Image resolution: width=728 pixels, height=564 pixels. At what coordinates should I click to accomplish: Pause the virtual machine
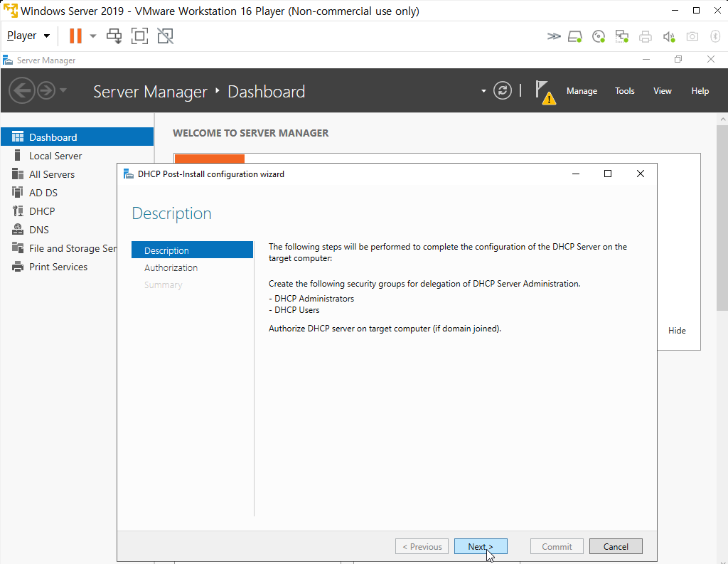pos(75,36)
